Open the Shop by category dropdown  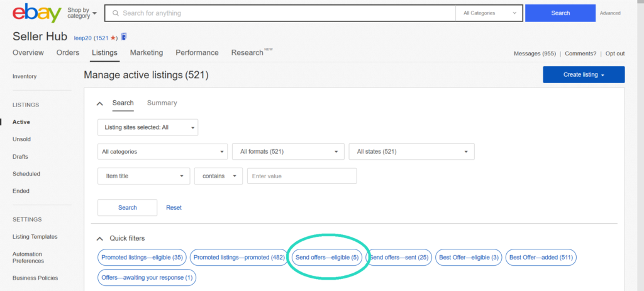[82, 13]
